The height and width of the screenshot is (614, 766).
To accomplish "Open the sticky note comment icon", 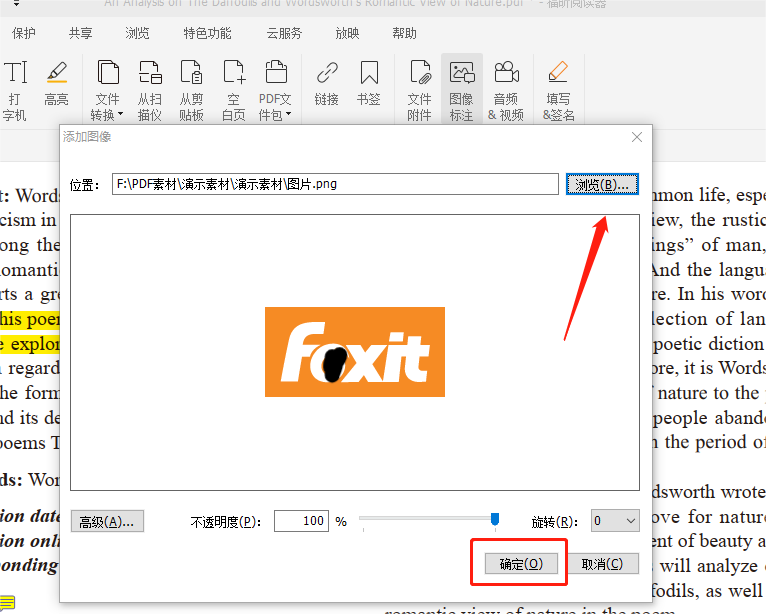I will pyautogui.click(x=7, y=603).
